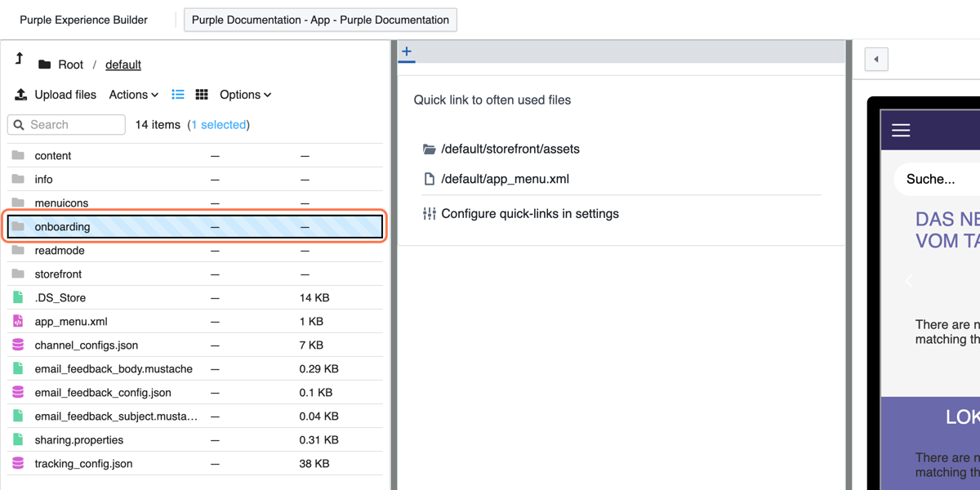Click the previous slide chevron in preview
The height and width of the screenshot is (490, 980).
(909, 280)
